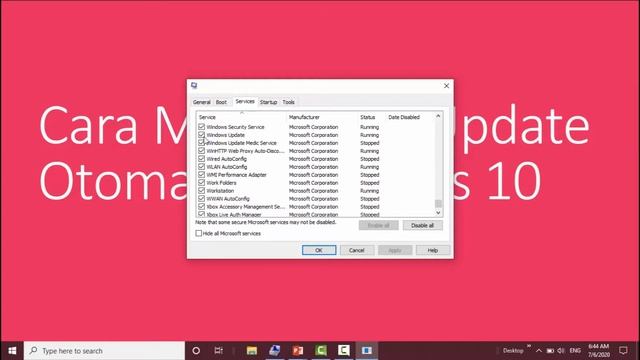Image resolution: width=640 pixels, height=360 pixels.
Task: Click the Cancel button
Action: coord(357,250)
